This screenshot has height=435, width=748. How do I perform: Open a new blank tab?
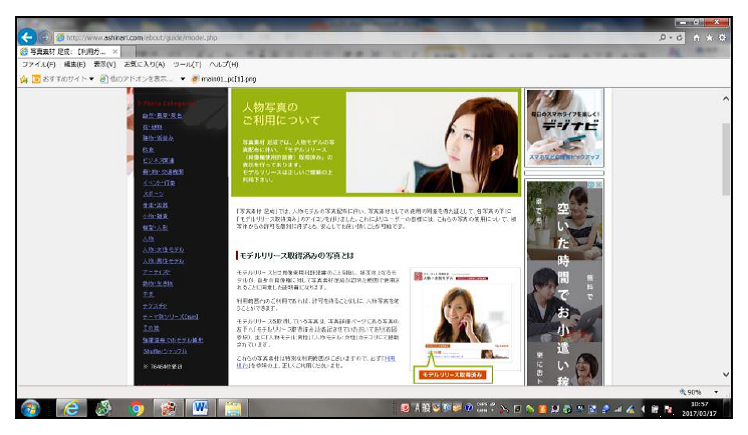[128, 52]
